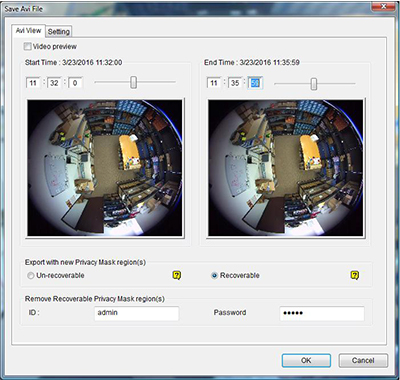
Task: Click the Start Time minute field showing 32
Action: 54,83
